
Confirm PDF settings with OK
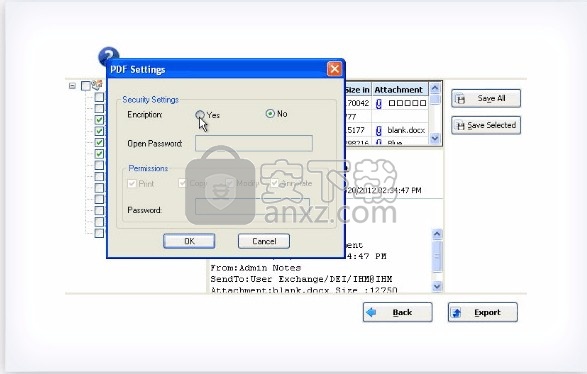click(x=189, y=241)
